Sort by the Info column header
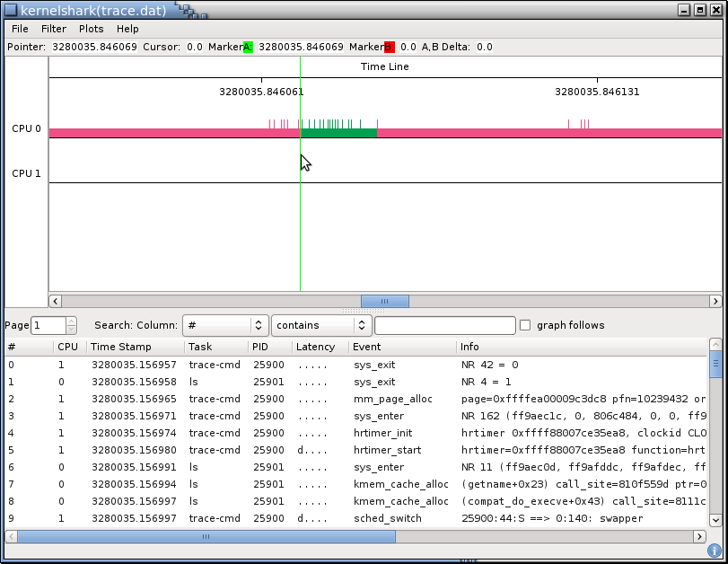 coord(583,347)
